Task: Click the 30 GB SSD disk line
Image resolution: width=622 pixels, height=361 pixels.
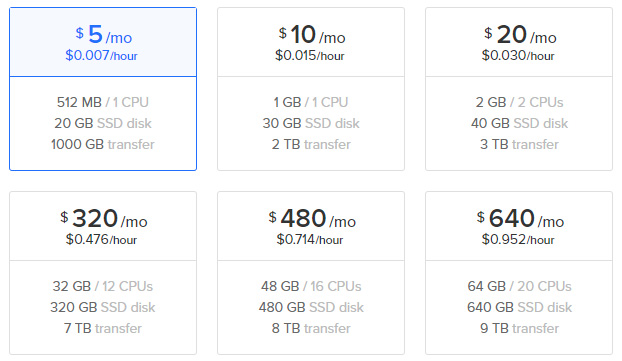Action: click(x=311, y=123)
